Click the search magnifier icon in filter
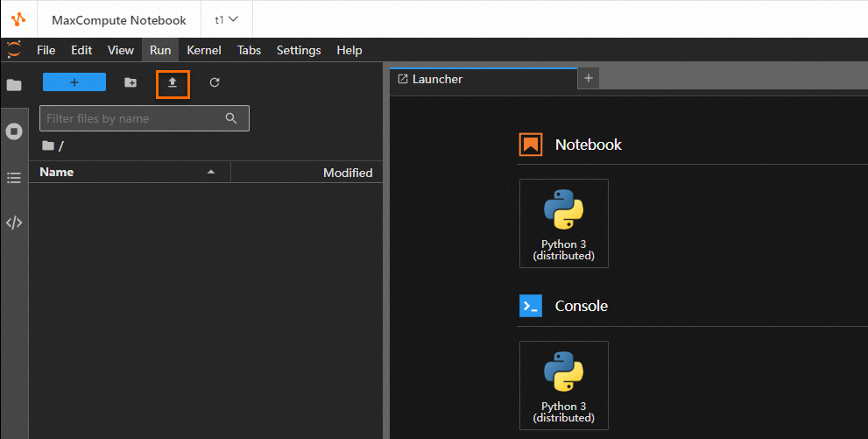This screenshot has height=439, width=868. tap(231, 118)
